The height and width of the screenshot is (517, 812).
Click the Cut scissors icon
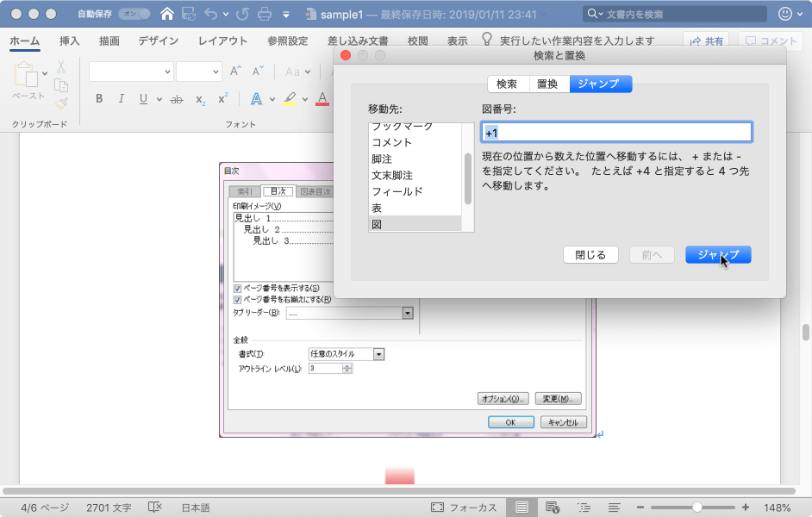[61, 66]
